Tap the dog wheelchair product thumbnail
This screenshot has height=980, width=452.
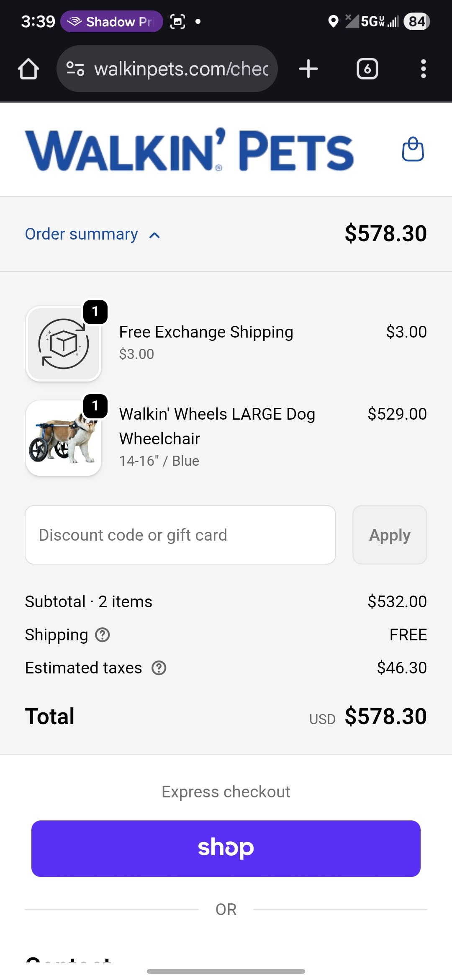click(64, 438)
